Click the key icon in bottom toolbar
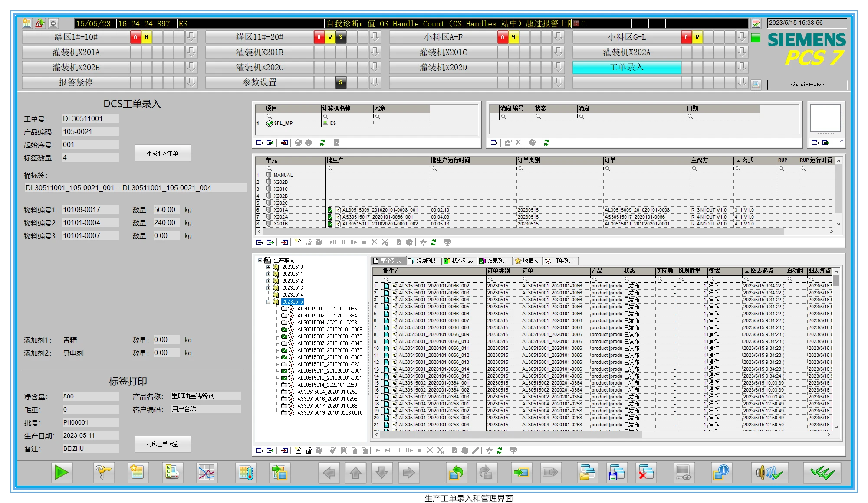The width and height of the screenshot is (868, 503). click(103, 472)
